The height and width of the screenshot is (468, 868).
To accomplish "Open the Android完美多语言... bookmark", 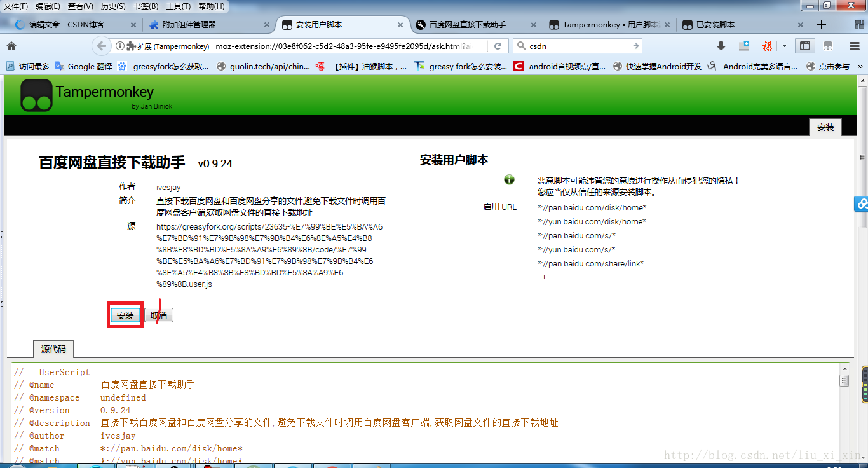I will (753, 66).
